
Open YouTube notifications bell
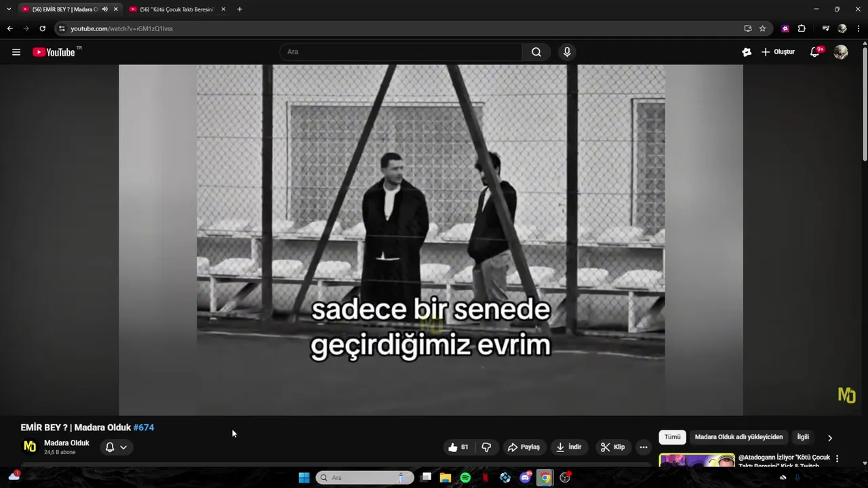click(815, 52)
